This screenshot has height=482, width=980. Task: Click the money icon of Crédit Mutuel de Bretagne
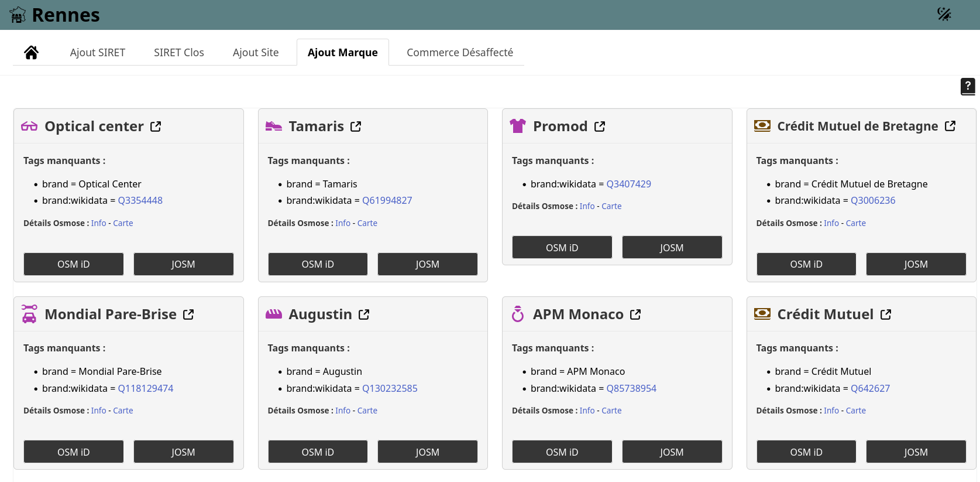(762, 126)
